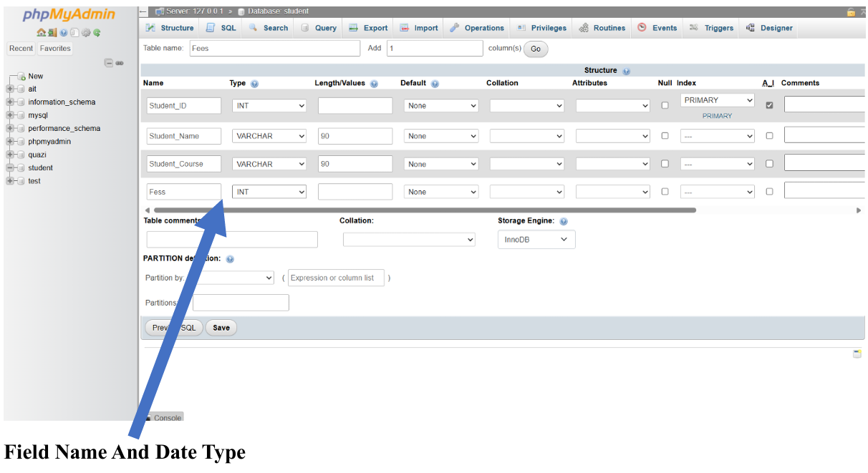This screenshot has width=868, height=473.
Task: Click the Go button
Action: click(x=536, y=49)
